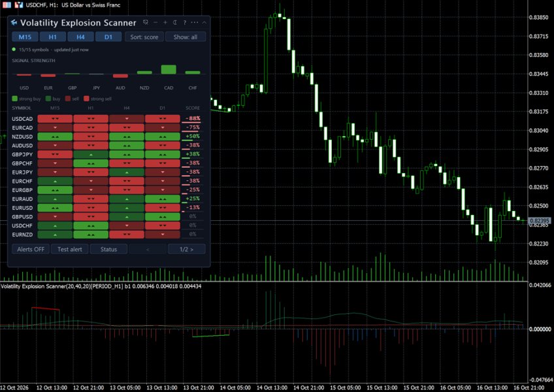Click the GBPUSD D1 strong buy cell
The height and width of the screenshot is (392, 554).
coord(163,217)
